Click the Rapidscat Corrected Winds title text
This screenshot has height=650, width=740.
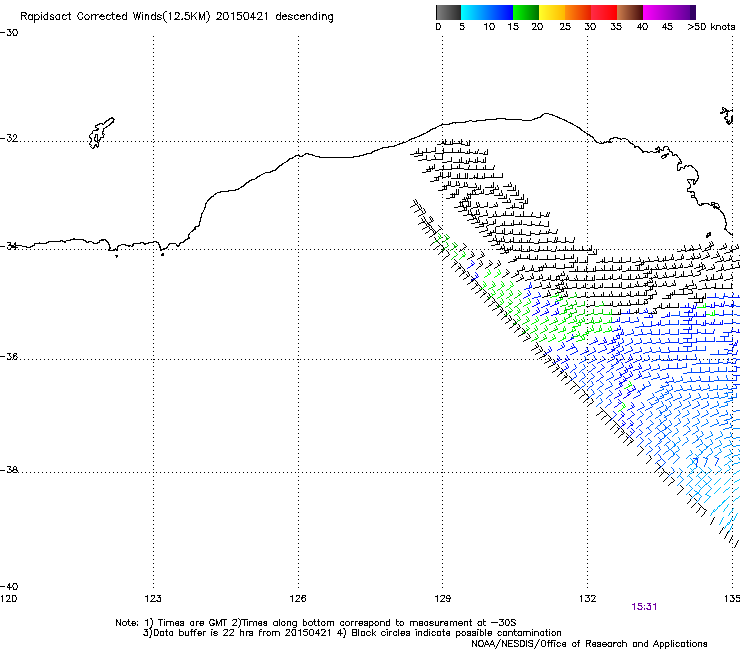tap(177, 17)
